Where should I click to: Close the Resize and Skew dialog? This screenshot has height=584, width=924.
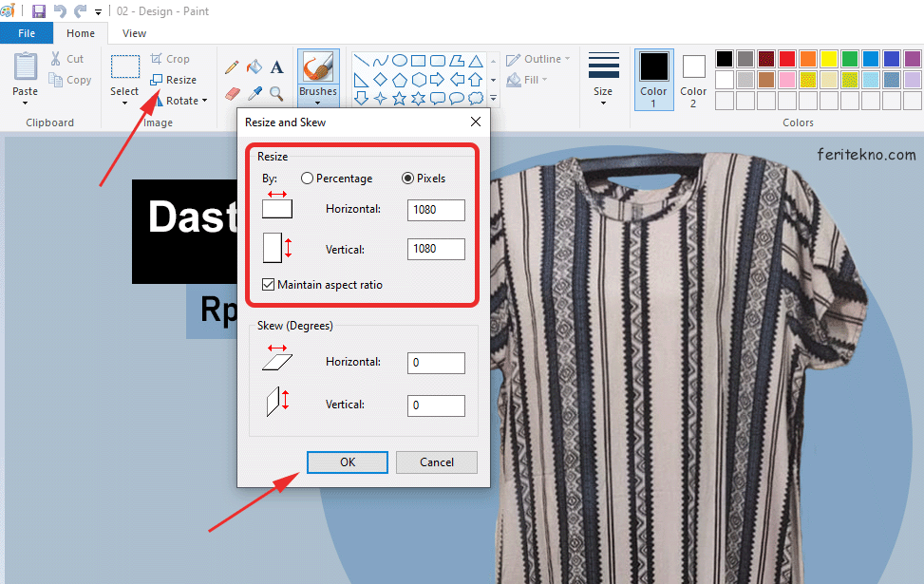click(476, 122)
